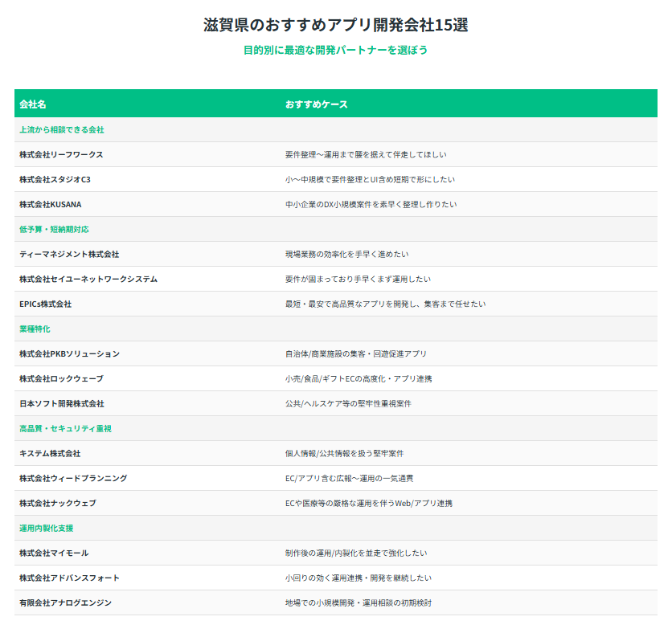Click text 中小企業のDX小規模案件を素早く整理し作りたい

pos(371,204)
